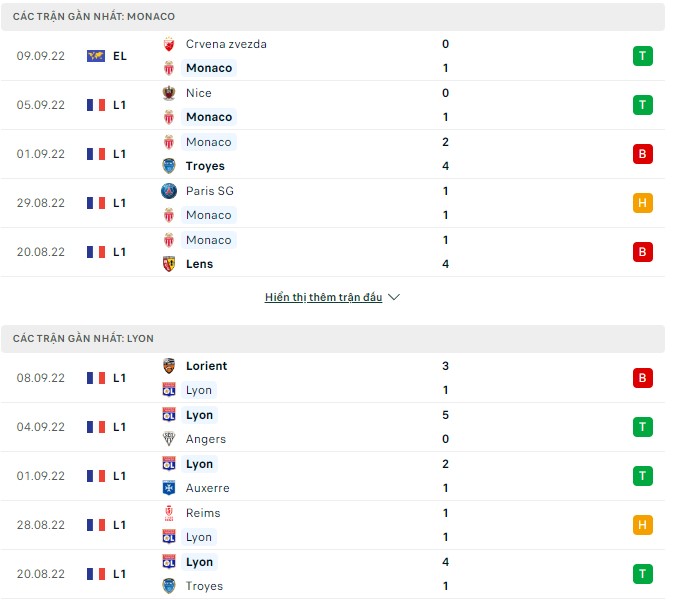Click the orange H badge for Paris SG–Monaco
The image size is (673, 600).
642,203
